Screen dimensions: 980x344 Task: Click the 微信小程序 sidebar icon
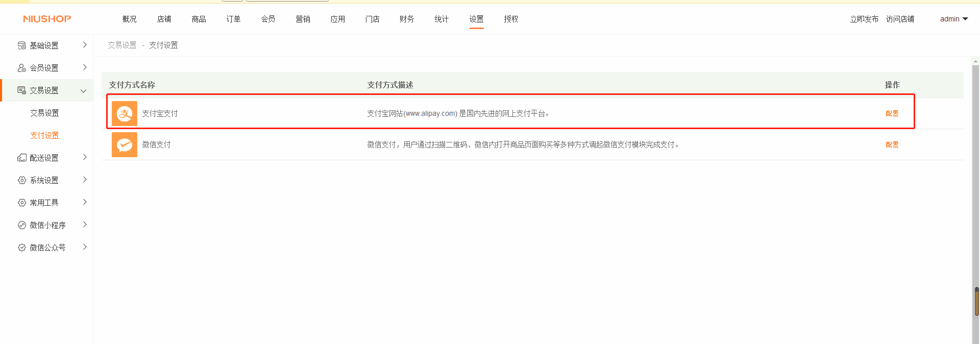(x=22, y=225)
